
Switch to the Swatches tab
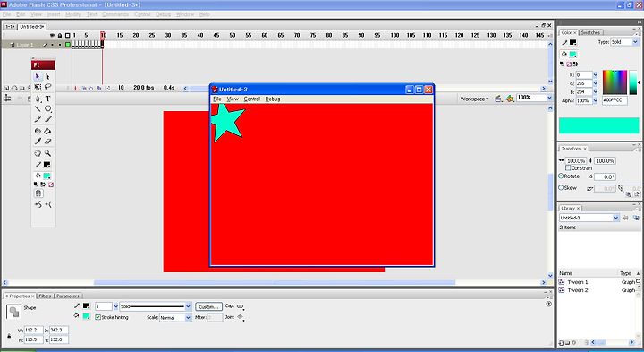pos(590,32)
